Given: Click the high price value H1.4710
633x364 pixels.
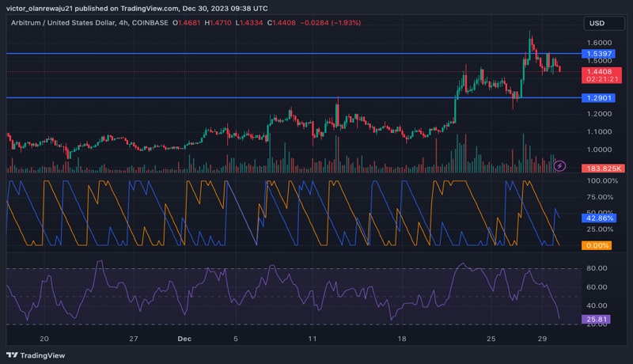Looking at the screenshot, I should pos(218,23).
